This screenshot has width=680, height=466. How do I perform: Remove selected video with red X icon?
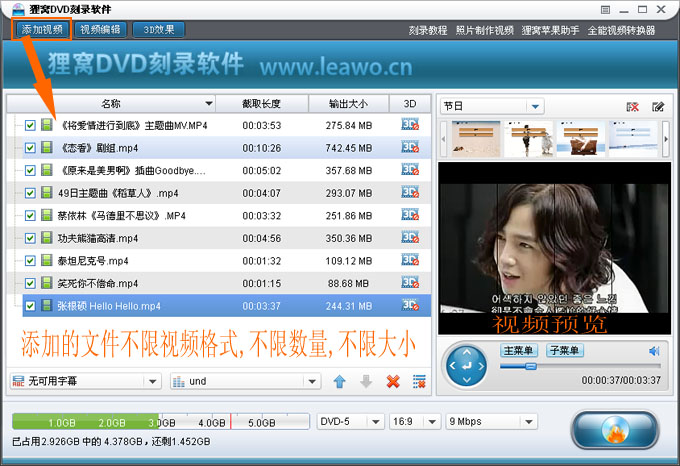pyautogui.click(x=393, y=381)
